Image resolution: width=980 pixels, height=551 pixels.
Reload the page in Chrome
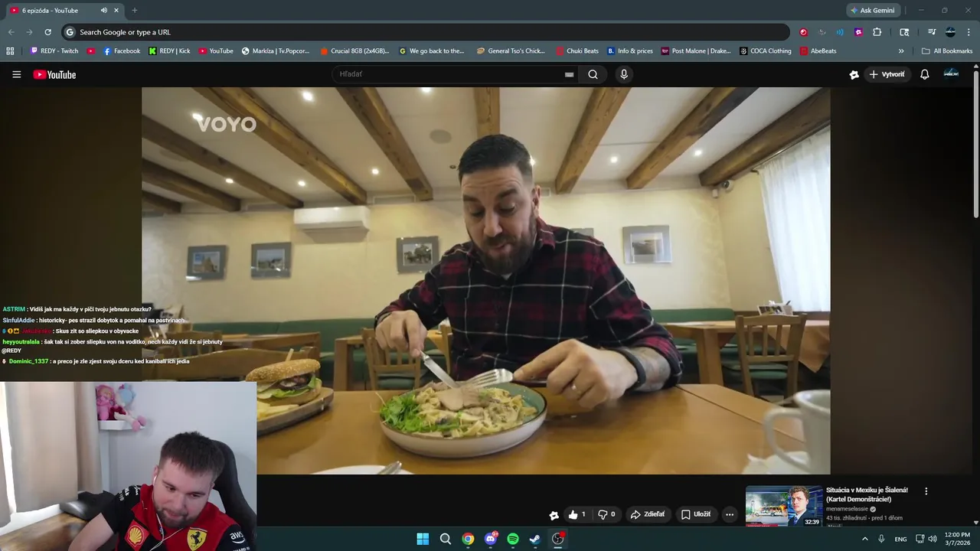point(47,32)
